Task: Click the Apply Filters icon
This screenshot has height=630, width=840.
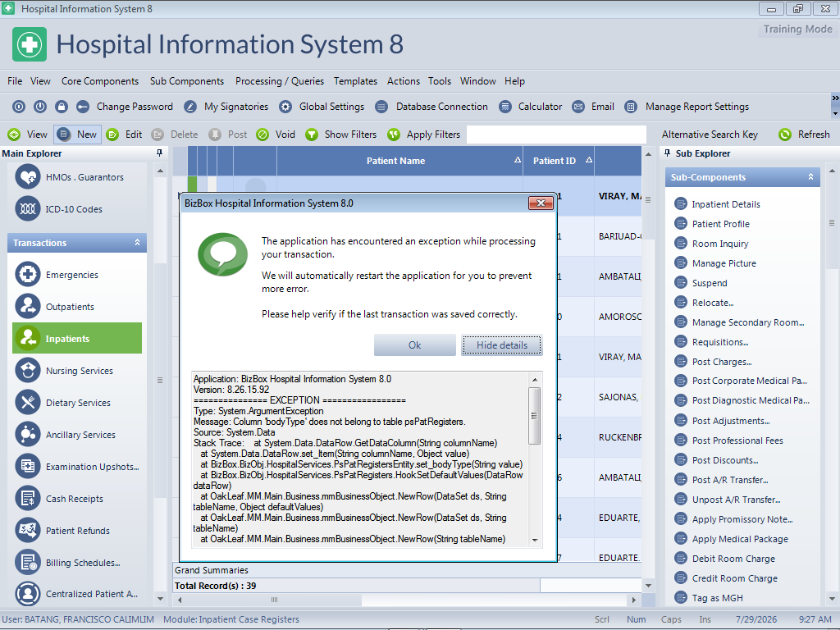Action: pos(394,135)
